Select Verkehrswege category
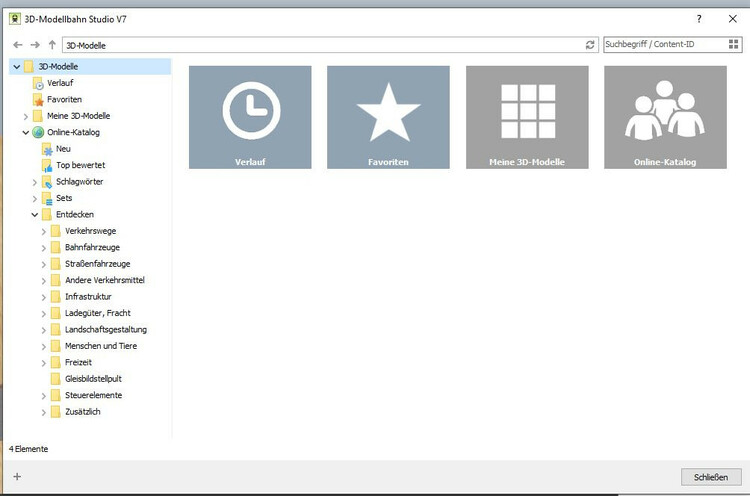The width and height of the screenshot is (750, 496). click(90, 231)
